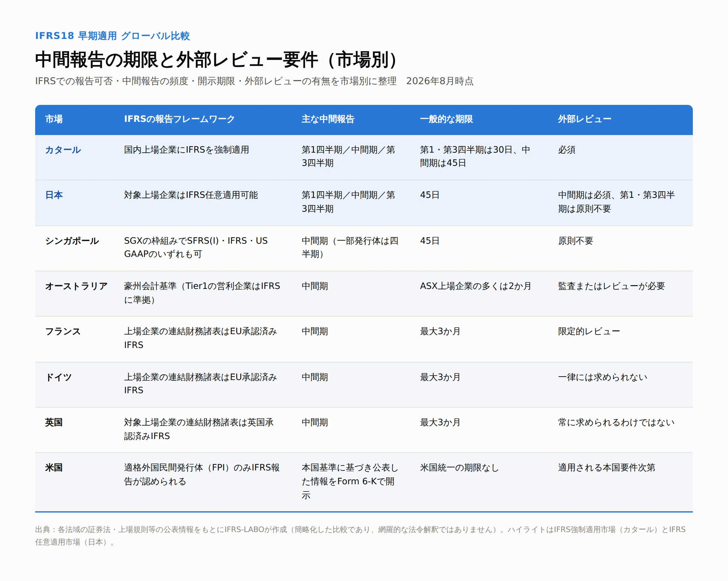Select the シンガポール row label

pos(72,241)
